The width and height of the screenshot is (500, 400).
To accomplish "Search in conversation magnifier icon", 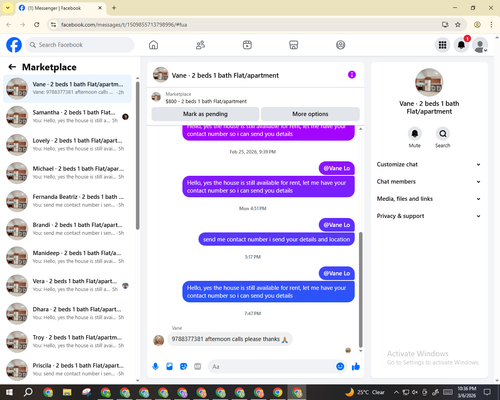I will [443, 134].
